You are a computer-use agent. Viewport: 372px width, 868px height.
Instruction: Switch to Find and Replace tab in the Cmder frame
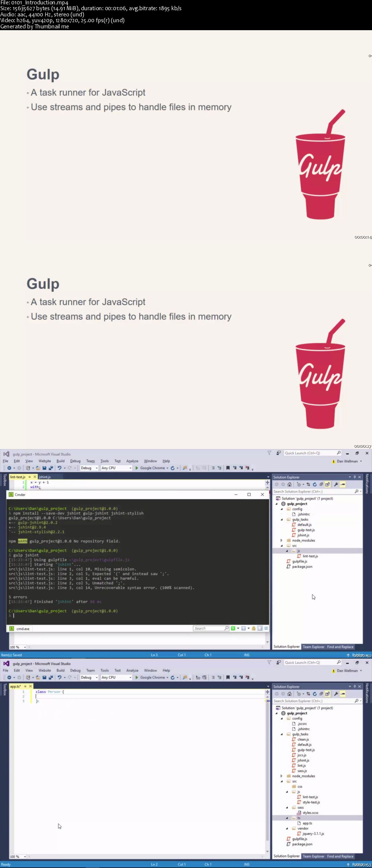coord(340,647)
